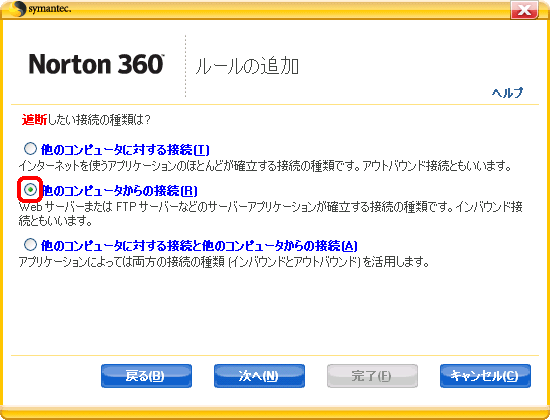The height and width of the screenshot is (420, 550).
Task: Go back with the 戻る(B) button
Action: click(146, 376)
